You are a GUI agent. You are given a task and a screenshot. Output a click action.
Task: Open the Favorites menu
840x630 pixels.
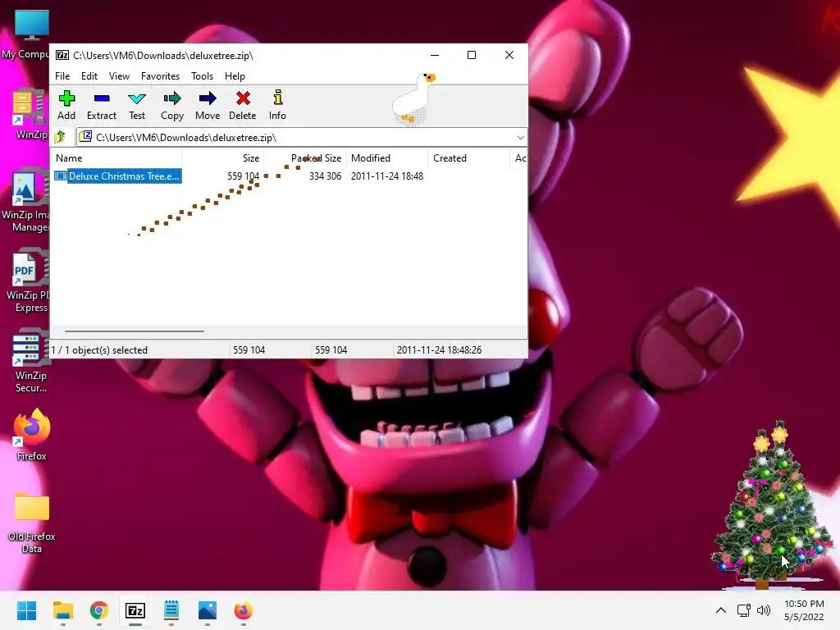160,76
